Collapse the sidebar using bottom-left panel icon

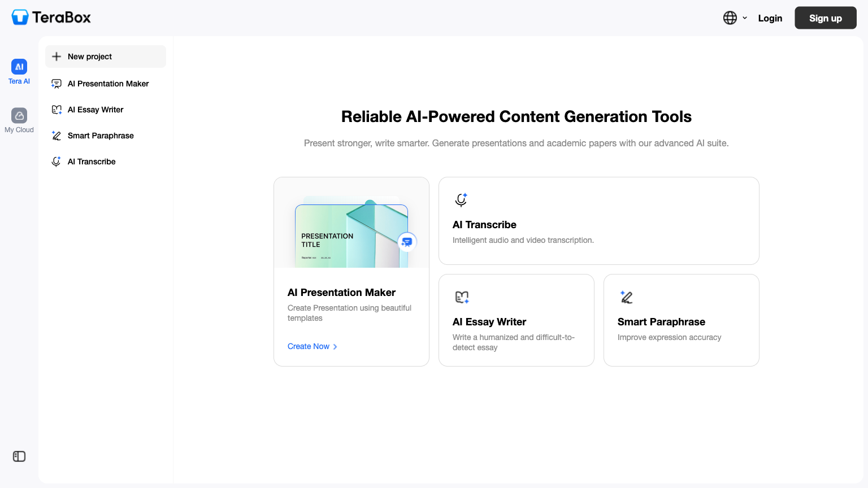(x=19, y=456)
